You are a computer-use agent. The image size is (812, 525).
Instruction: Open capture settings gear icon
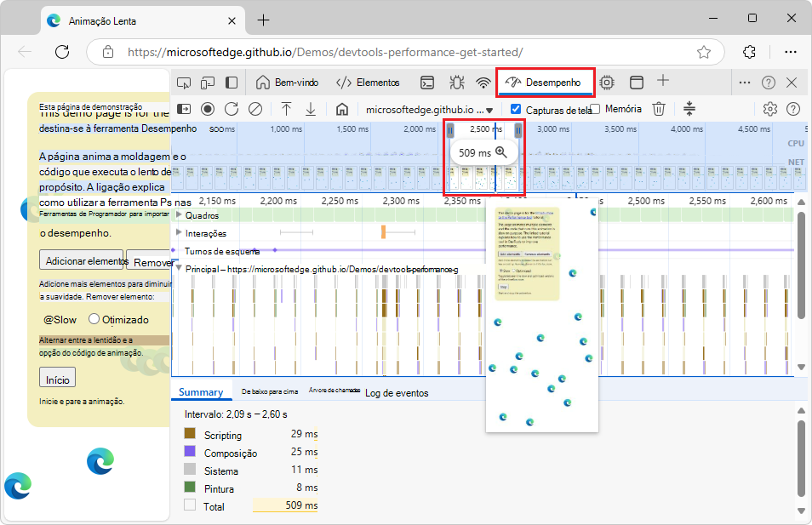click(770, 109)
